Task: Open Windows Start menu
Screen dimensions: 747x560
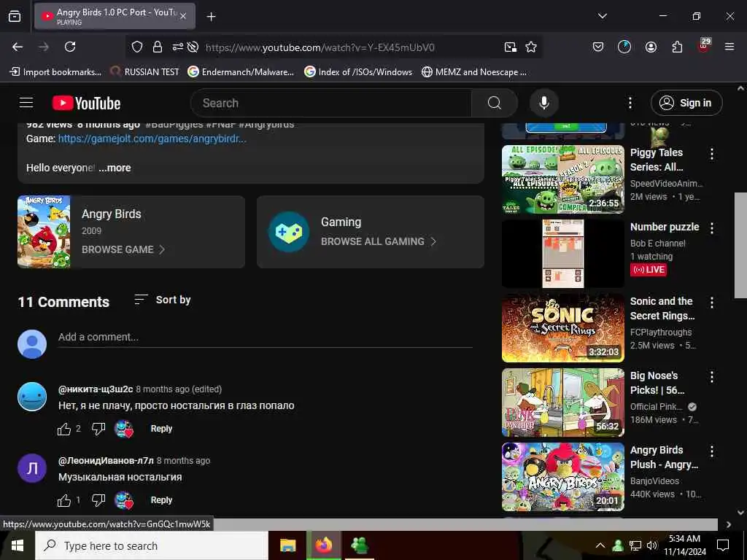Action: tap(18, 545)
